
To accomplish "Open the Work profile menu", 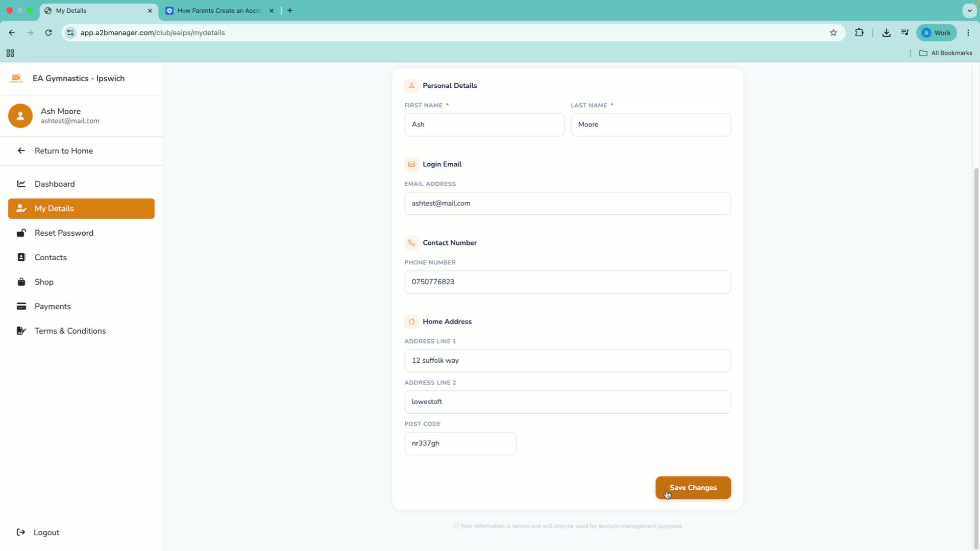I will coord(937,33).
